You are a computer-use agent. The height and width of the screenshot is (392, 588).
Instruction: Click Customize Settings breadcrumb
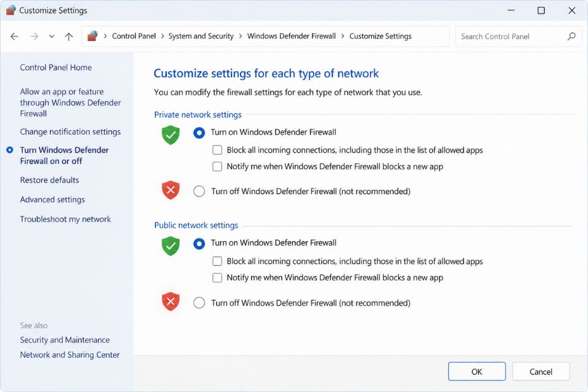pyautogui.click(x=380, y=36)
